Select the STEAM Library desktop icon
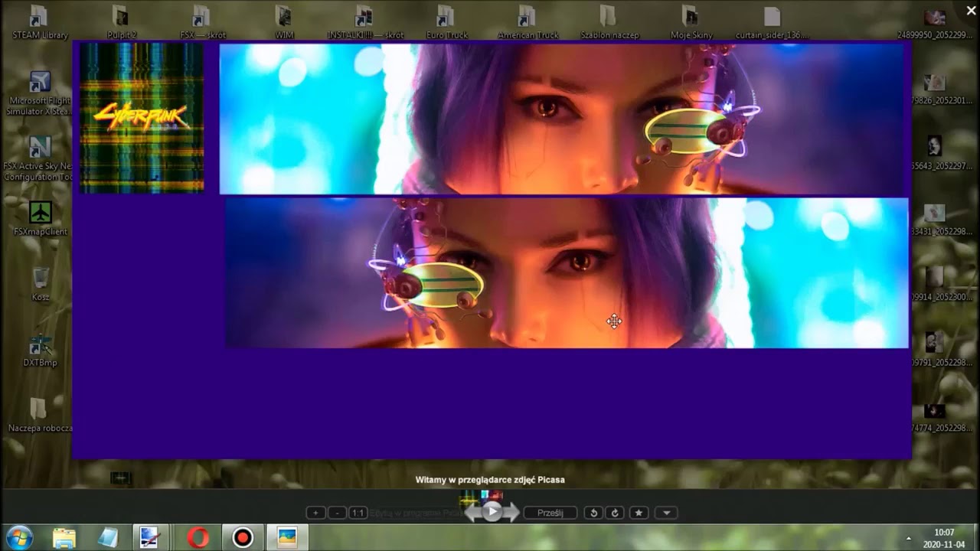Viewport: 980px width, 551px height. (x=40, y=23)
